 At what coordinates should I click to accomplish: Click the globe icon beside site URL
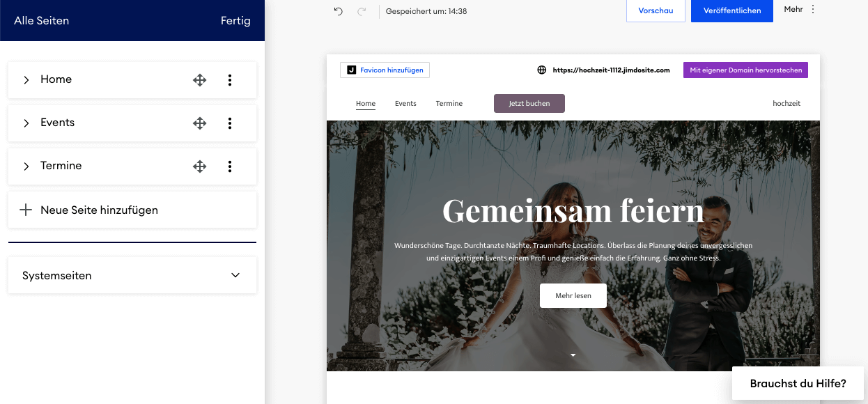(542, 70)
